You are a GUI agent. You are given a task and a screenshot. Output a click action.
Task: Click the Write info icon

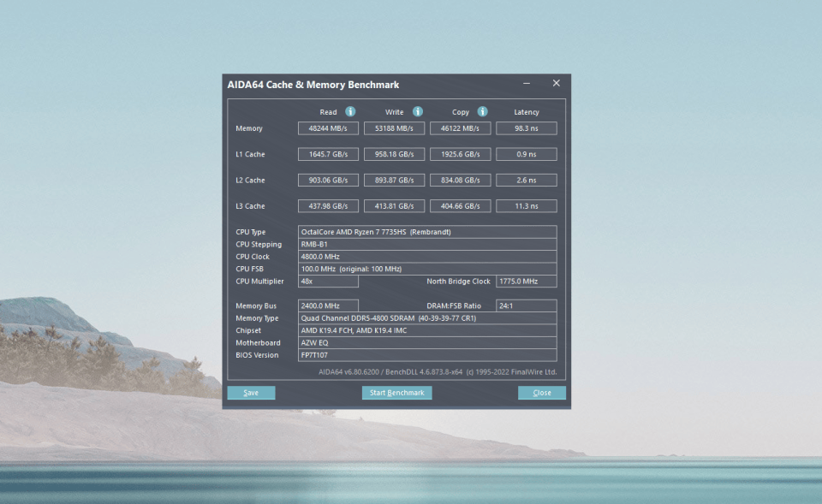pos(418,112)
